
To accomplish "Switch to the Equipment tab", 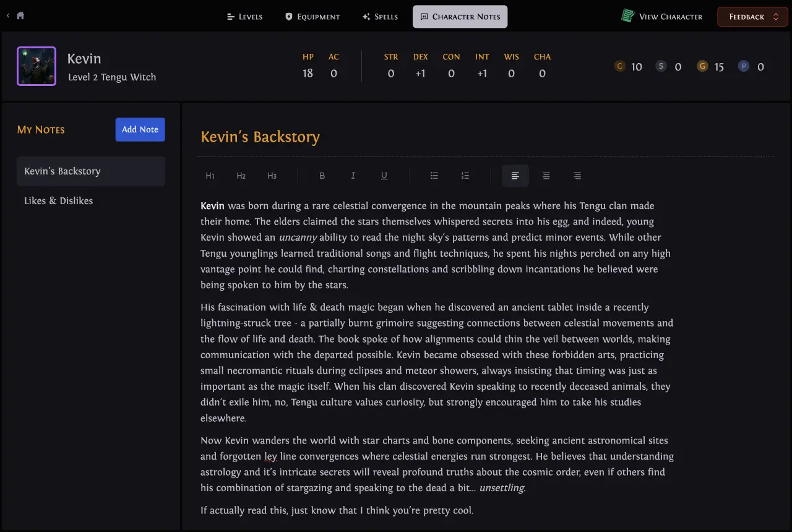I will pyautogui.click(x=312, y=17).
